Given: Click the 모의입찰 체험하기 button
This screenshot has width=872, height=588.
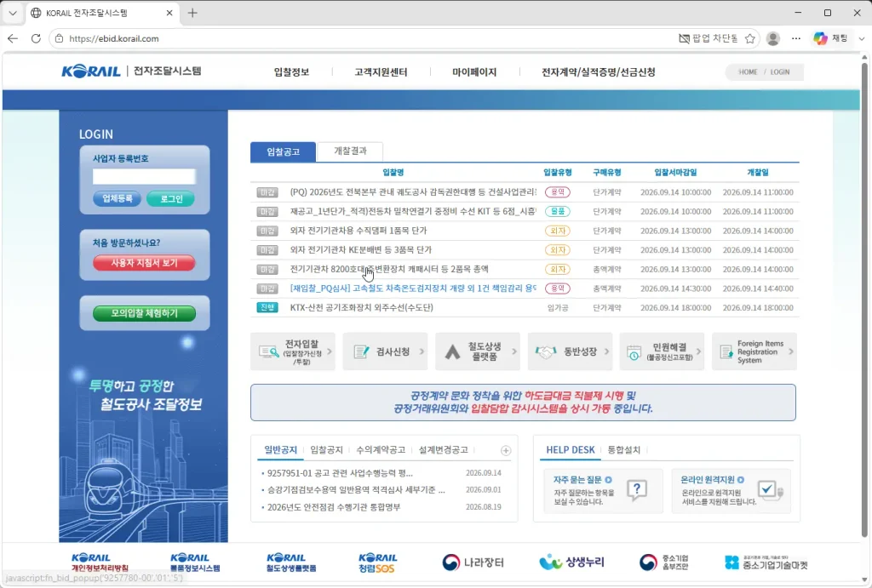Looking at the screenshot, I should point(144,313).
